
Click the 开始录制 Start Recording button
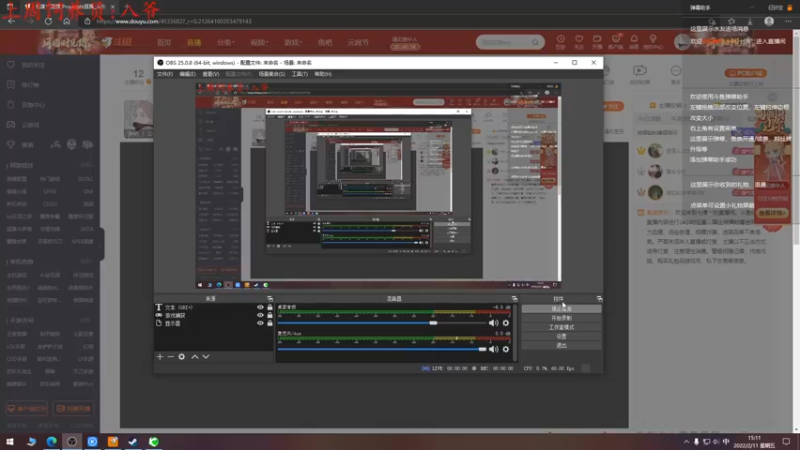(x=561, y=318)
